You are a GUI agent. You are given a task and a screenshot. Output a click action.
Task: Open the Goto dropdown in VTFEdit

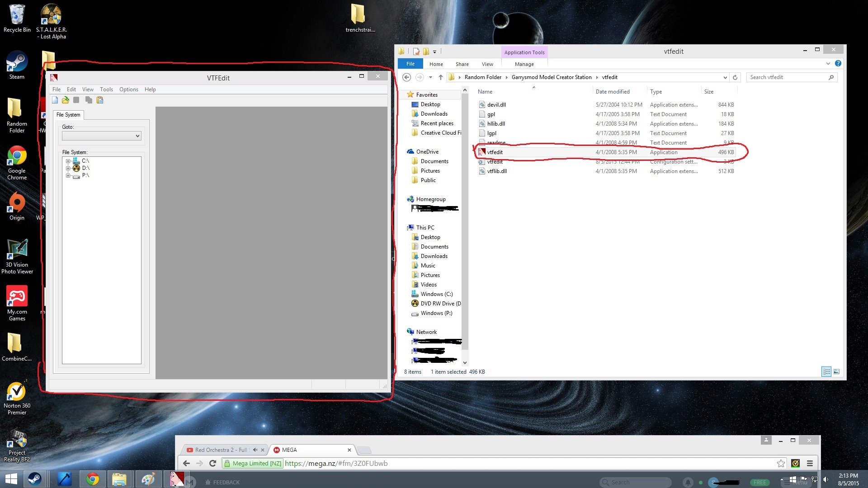137,136
